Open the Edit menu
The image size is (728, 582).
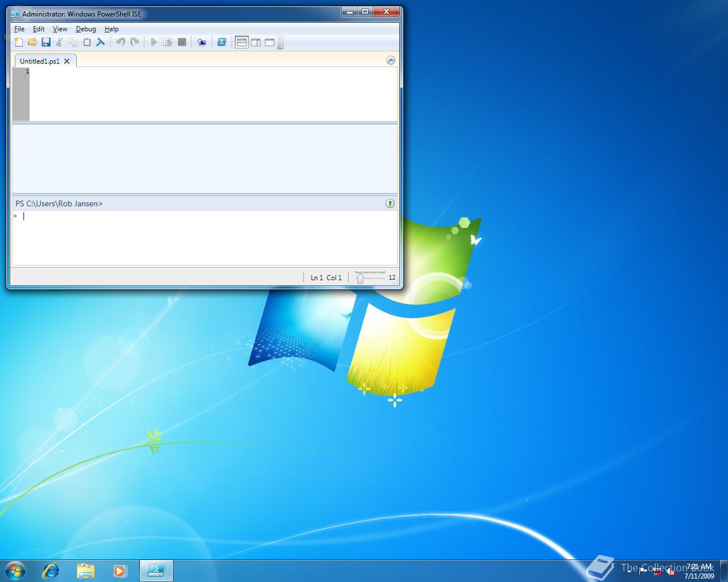39,29
